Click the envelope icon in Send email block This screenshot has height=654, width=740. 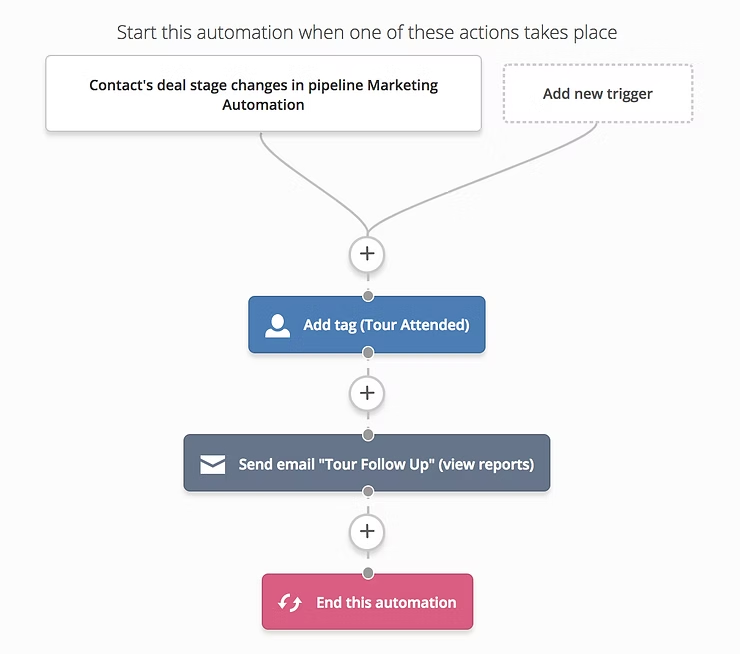tap(212, 464)
